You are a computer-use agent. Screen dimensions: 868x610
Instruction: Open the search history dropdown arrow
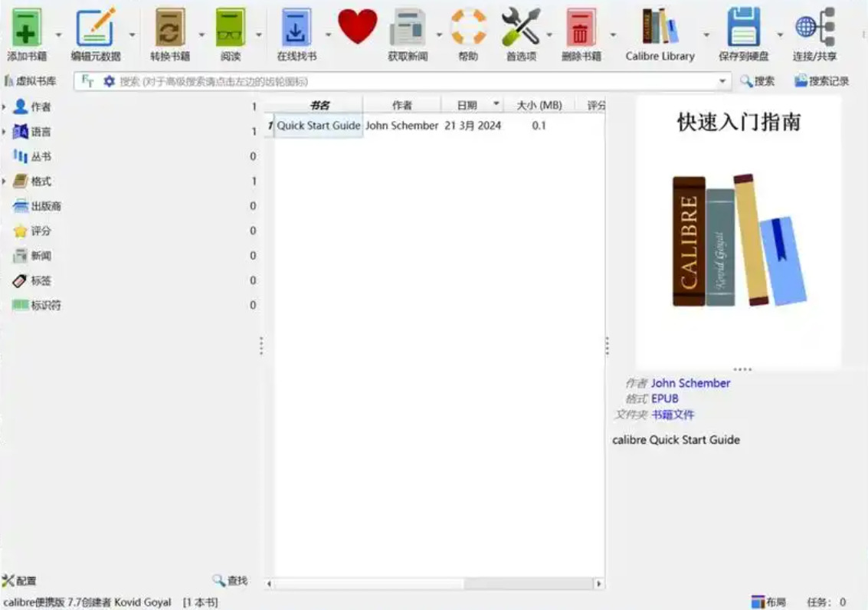(722, 81)
